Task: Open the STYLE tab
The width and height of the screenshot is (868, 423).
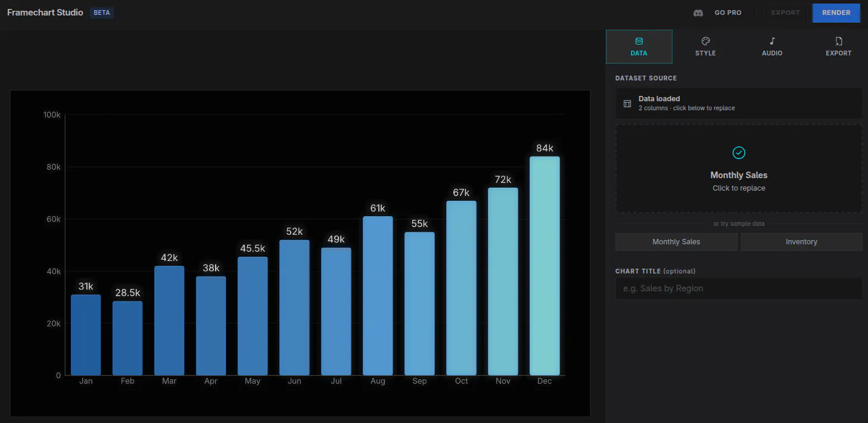Action: [705, 46]
